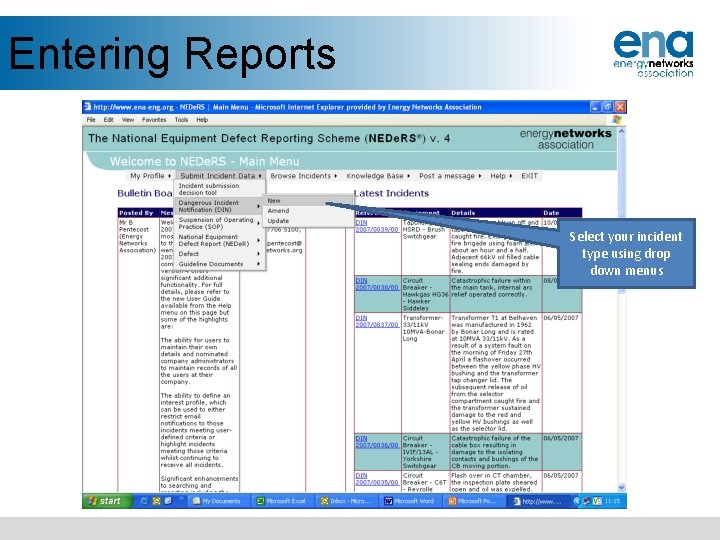The image size is (720, 540).
Task: Click 'Mr B Pentecost (Energy Networks Association)' cell
Action: tap(138, 236)
